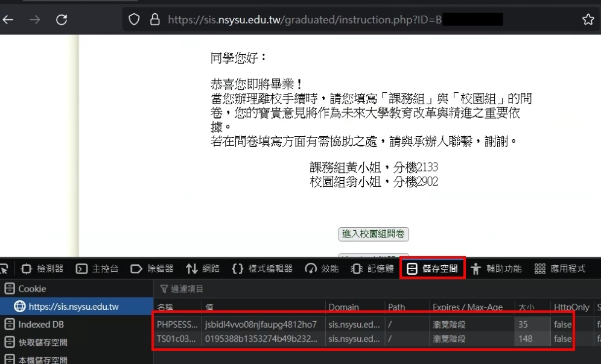Click 瀏覽階段 expiry in the TS01c03 row

[449, 339]
